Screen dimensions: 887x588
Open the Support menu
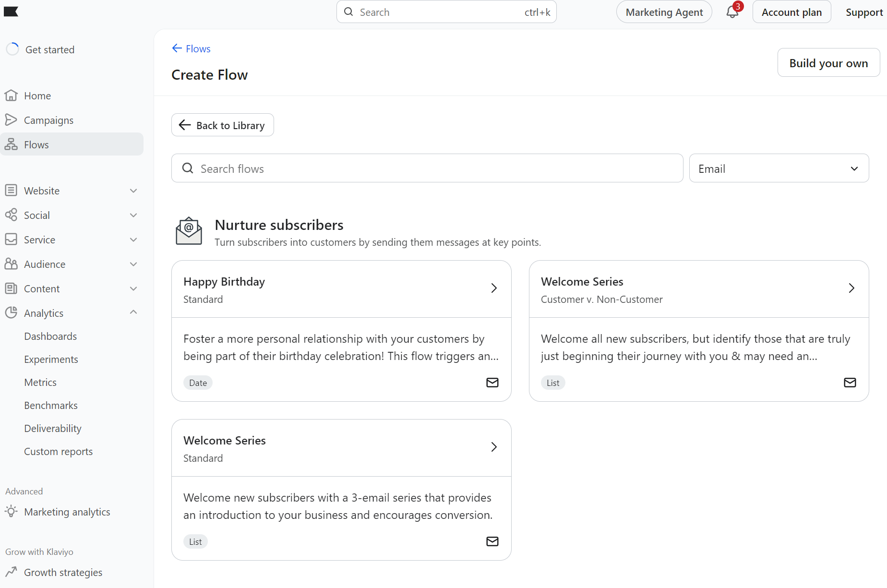point(864,12)
